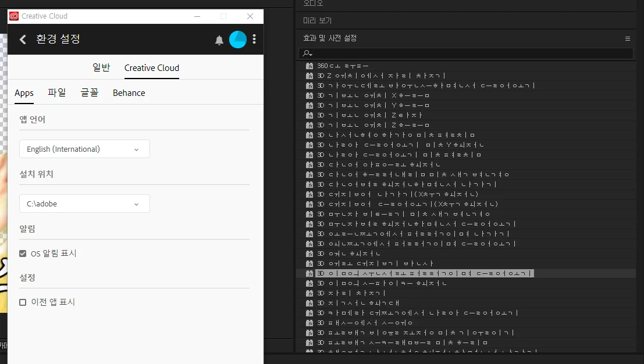Viewport: 644px width, 364px height.
Task: Minimize the Creative Cloud window
Action: coord(197,16)
